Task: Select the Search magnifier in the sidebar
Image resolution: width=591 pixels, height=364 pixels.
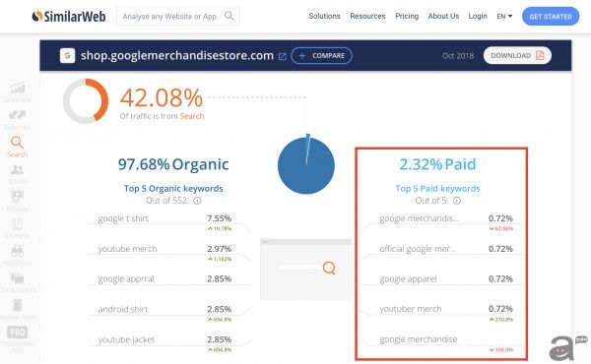Action: 17,143
